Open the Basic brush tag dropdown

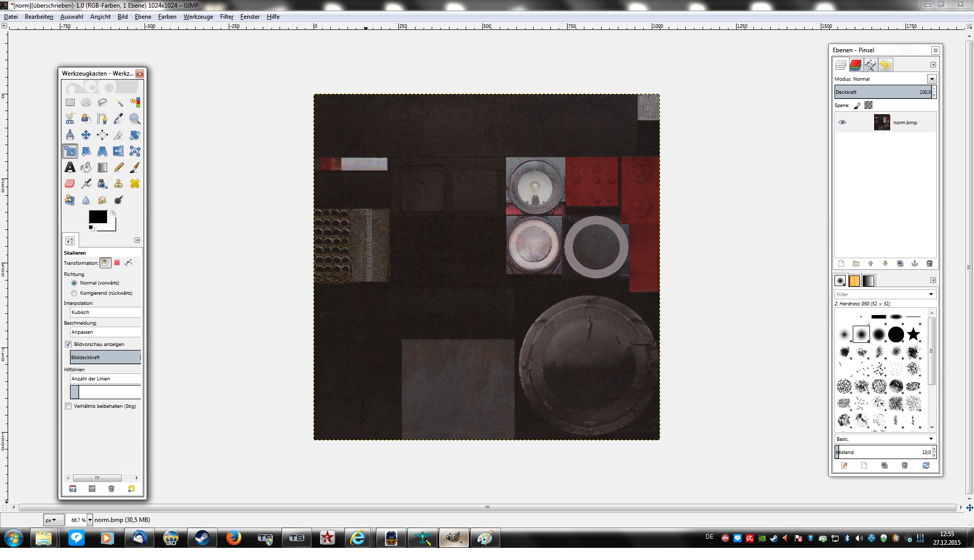point(931,439)
